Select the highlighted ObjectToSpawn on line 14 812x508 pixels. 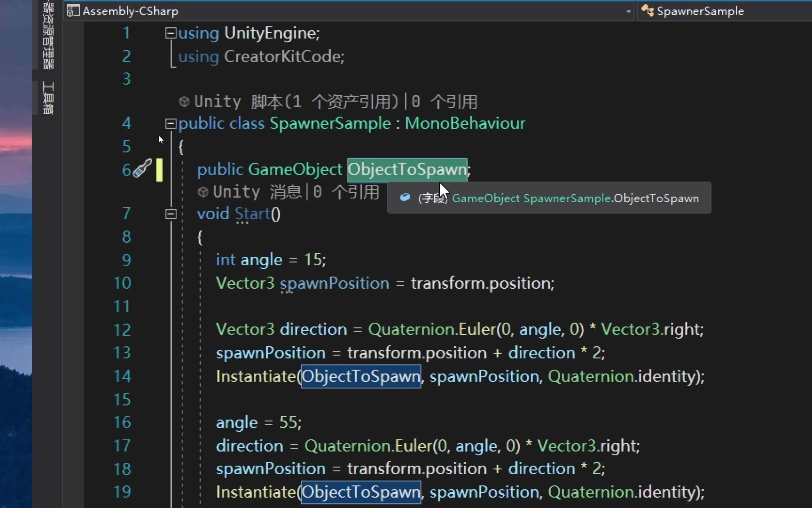[361, 376]
